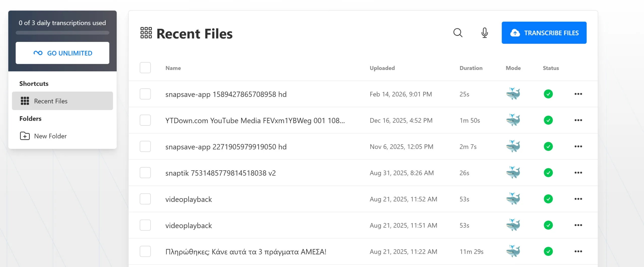This screenshot has width=644, height=267.
Task: Click the New Folder plus icon
Action: (25, 136)
